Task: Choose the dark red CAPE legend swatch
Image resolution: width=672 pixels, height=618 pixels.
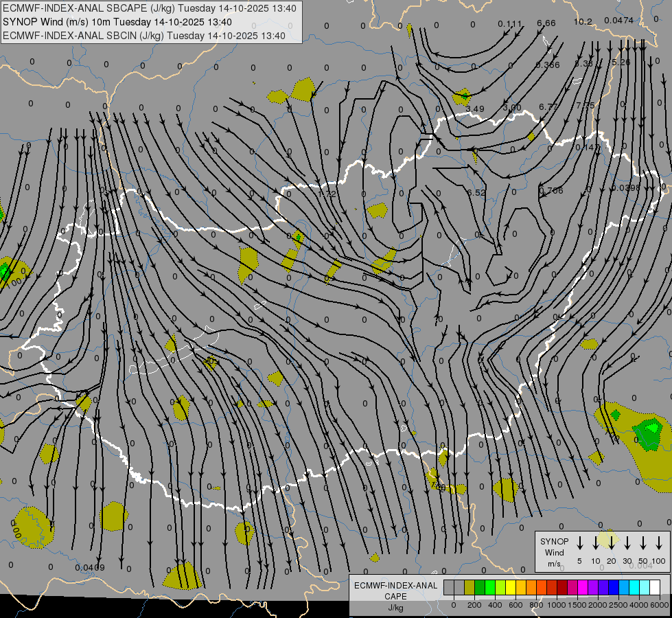Action: point(562,588)
